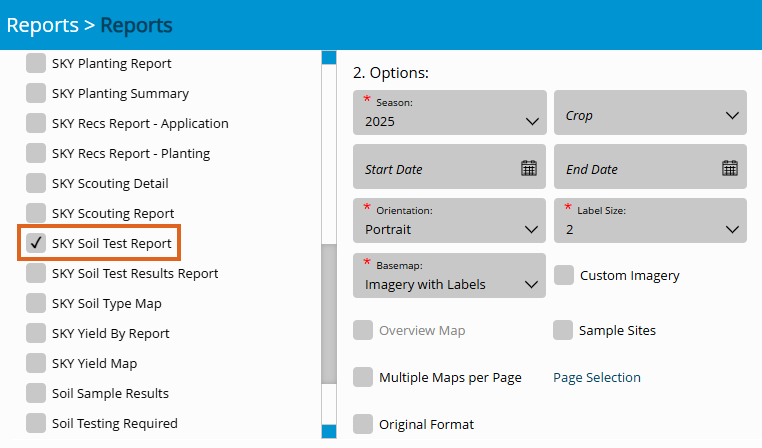
Task: Open the Start Date calendar icon
Action: [x=529, y=168]
